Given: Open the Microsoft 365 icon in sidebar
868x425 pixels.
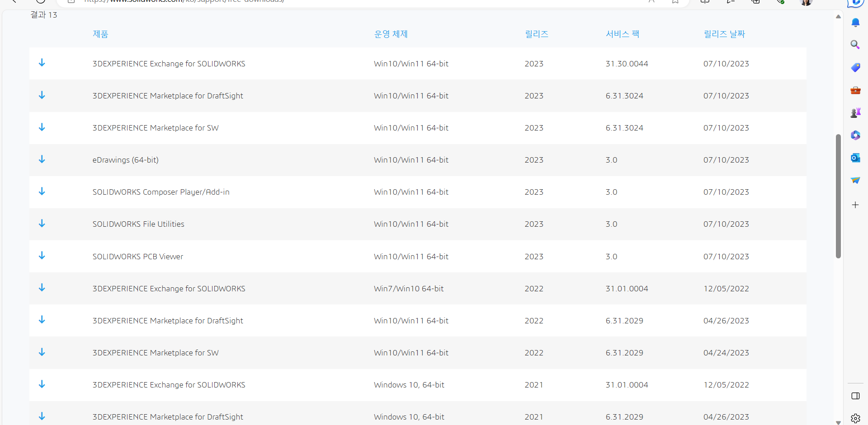Looking at the screenshot, I should 855,135.
